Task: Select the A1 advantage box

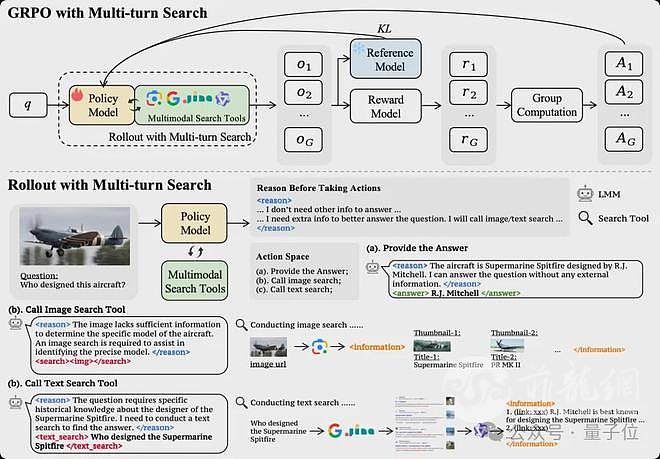Action: 624,64
